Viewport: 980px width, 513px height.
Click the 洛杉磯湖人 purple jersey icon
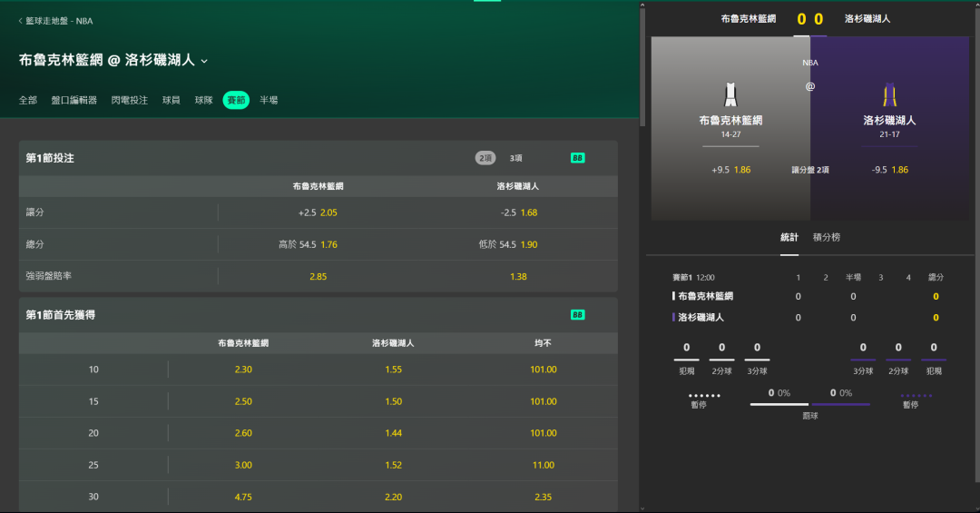tap(889, 95)
